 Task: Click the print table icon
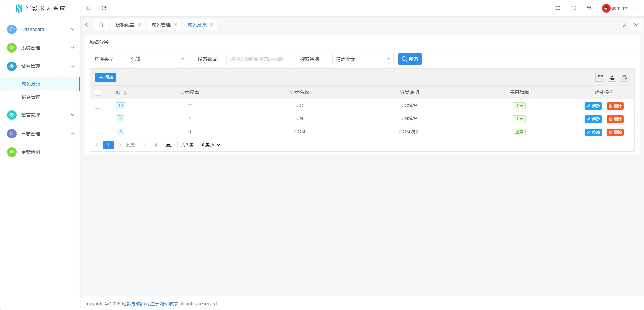point(624,78)
